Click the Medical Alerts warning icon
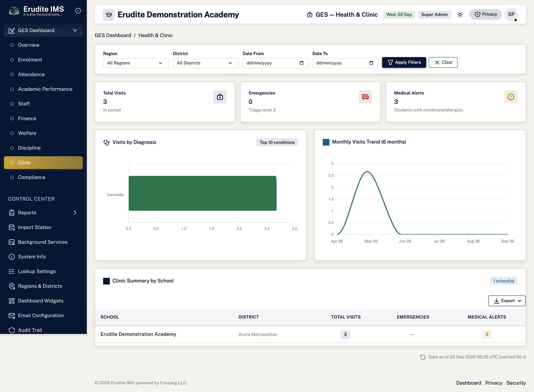 click(x=511, y=97)
